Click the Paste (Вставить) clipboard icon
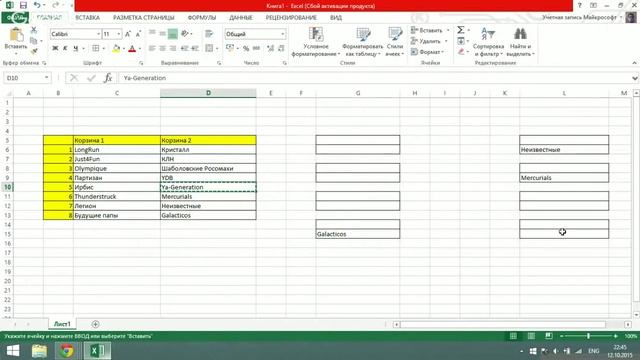Image resolution: width=640 pixels, height=360 pixels. tap(16, 35)
